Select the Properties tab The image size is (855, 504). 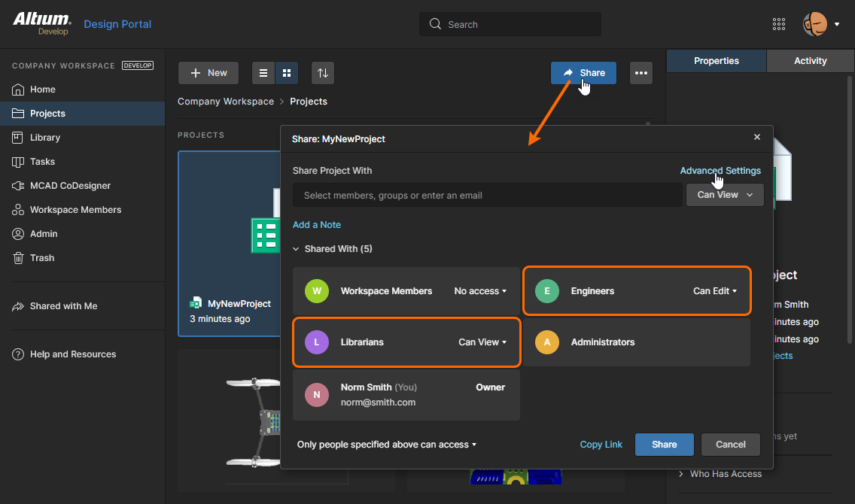coord(716,61)
